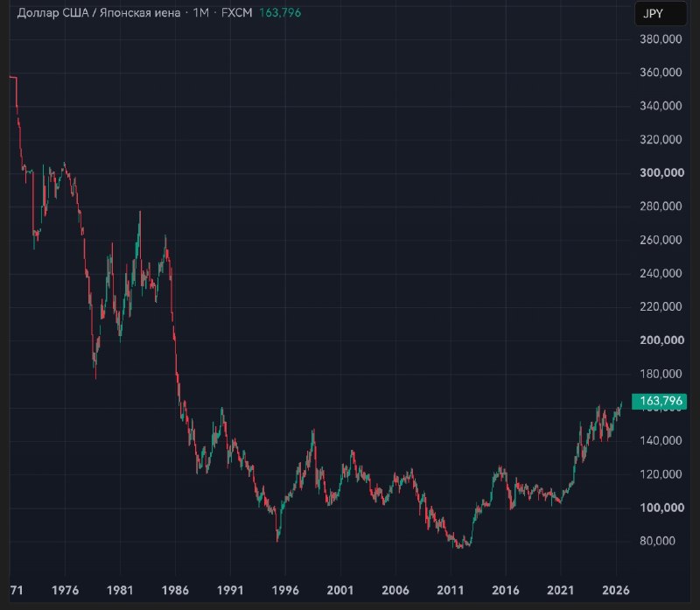Image resolution: width=700 pixels, height=610 pixels.
Task: Select the 2026 time axis marker
Action: pyautogui.click(x=616, y=591)
